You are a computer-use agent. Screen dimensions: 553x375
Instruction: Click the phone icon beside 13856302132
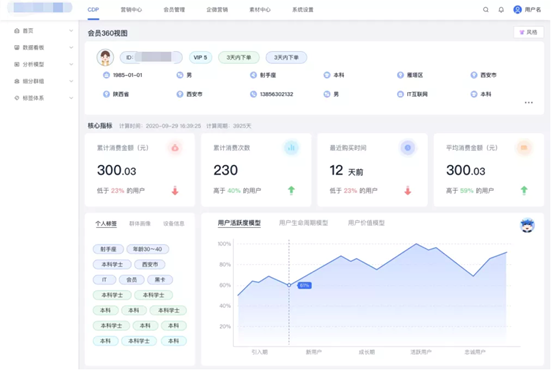coord(253,94)
